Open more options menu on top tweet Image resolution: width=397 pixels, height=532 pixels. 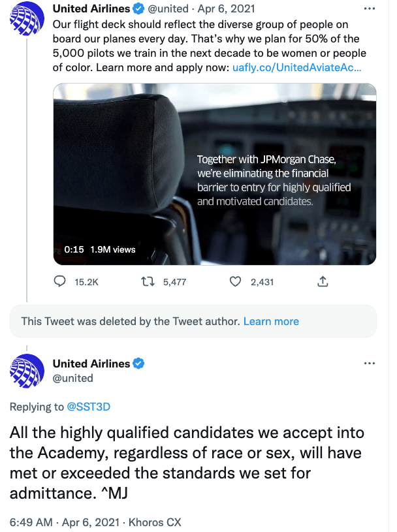[369, 9]
